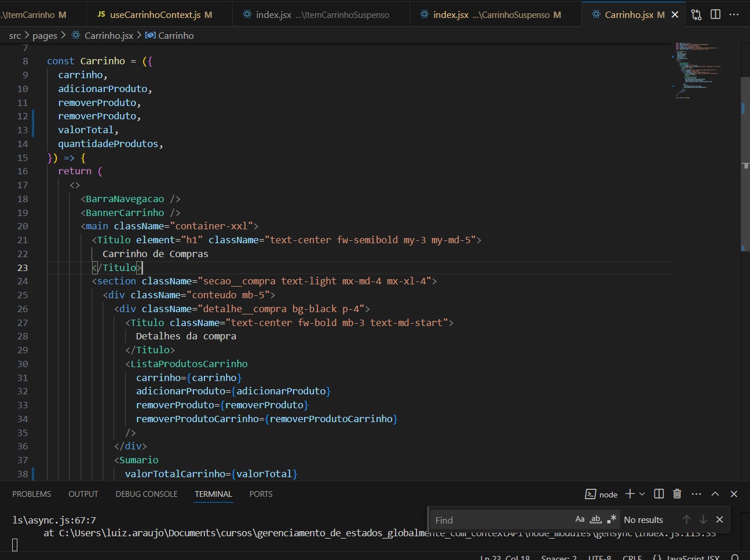Viewport: 750px width, 560px height.
Task: Close the terminal find widget
Action: 719,519
